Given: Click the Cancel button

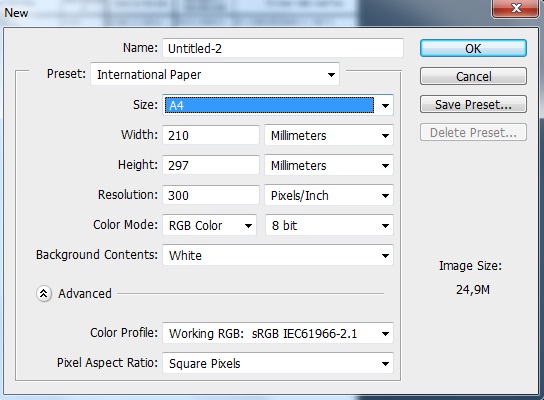Looking at the screenshot, I should pyautogui.click(x=473, y=76).
